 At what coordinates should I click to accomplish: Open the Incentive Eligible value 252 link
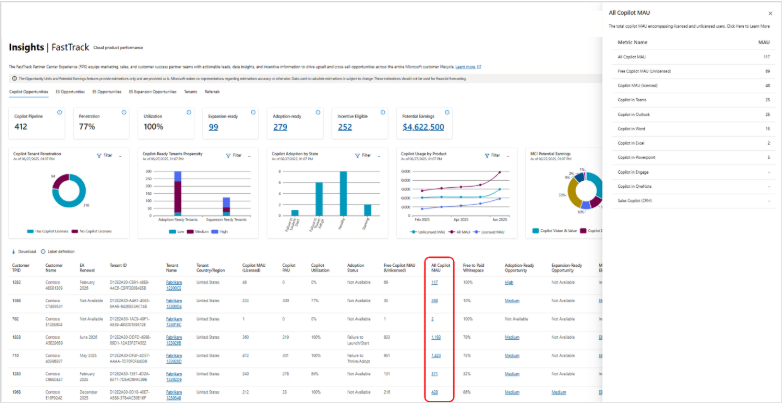click(345, 127)
